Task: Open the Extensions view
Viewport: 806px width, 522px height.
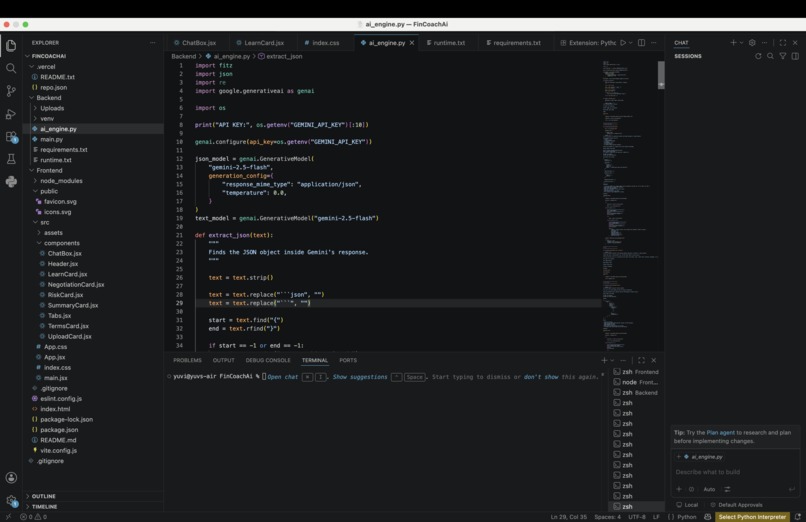Action: tap(11, 137)
